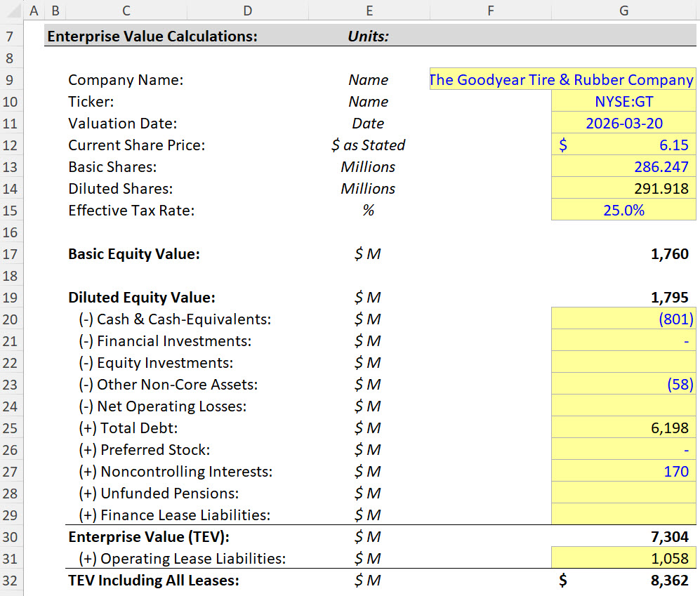Viewport: 700px width, 596px height.
Task: Click the 'Basic Equity Value:' label
Action: 134,254
